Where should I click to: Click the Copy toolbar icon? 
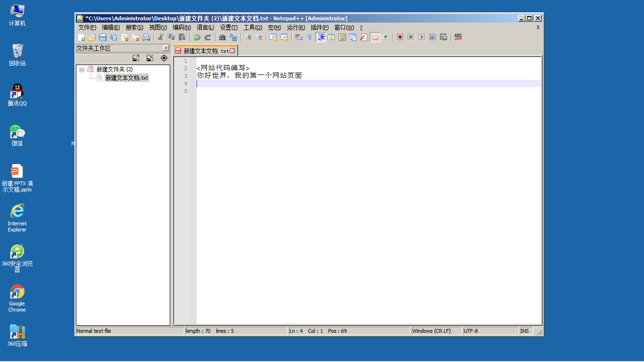pyautogui.click(x=172, y=37)
